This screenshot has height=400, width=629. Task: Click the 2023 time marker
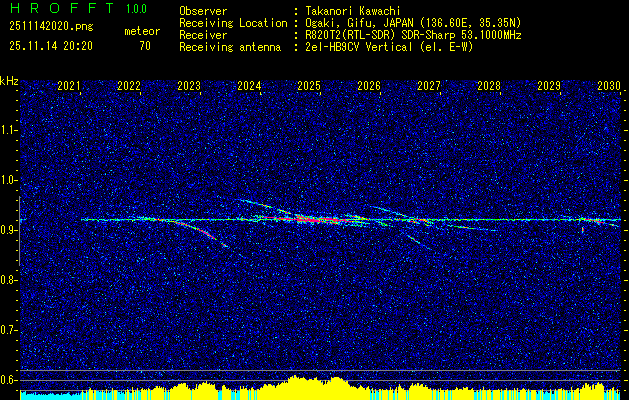[x=189, y=85]
